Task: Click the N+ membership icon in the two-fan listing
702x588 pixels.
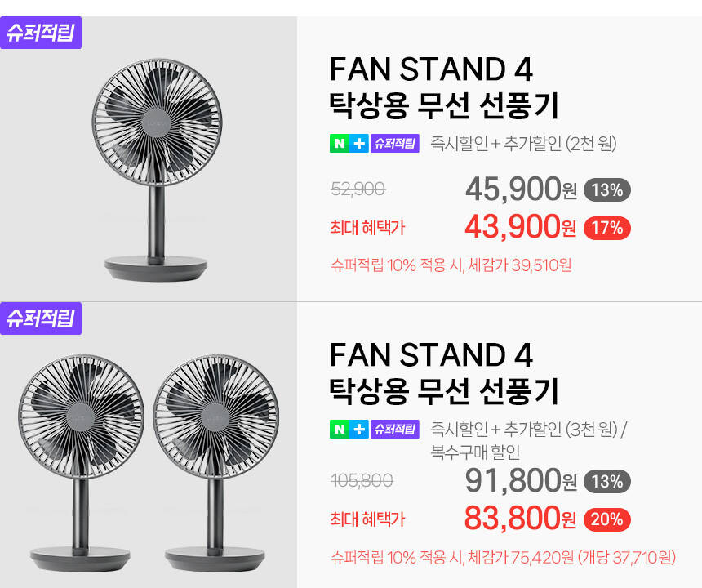Action: pyautogui.click(x=349, y=430)
